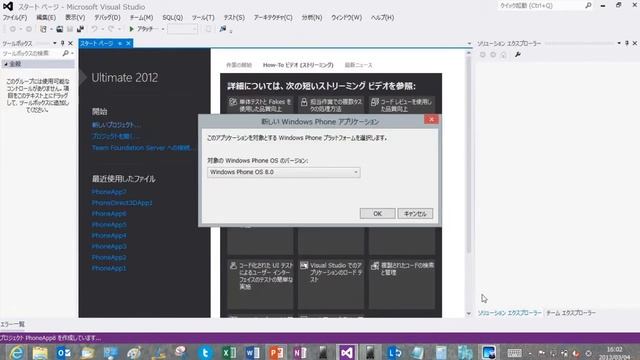
Task: Open the 編集(E) menu
Action: coord(46,18)
